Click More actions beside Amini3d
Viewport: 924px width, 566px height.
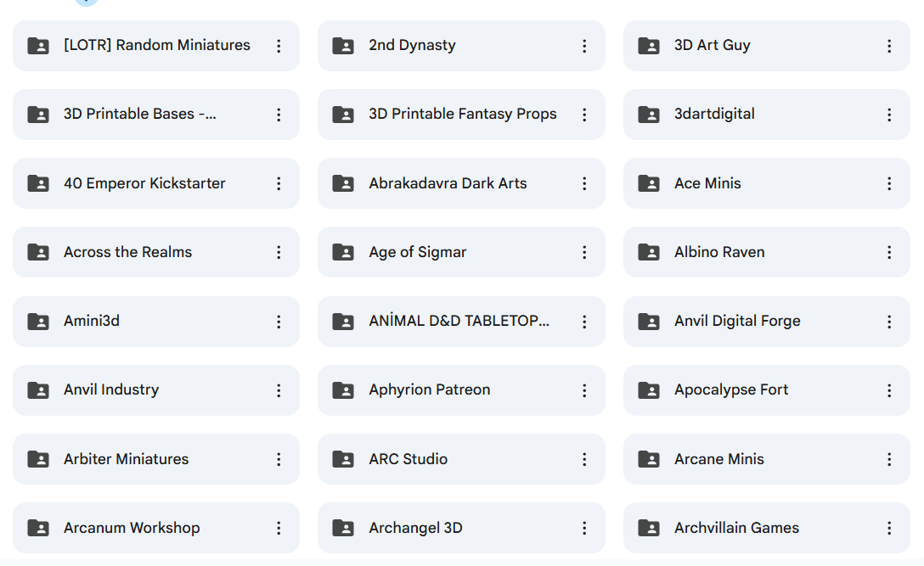[x=279, y=322]
